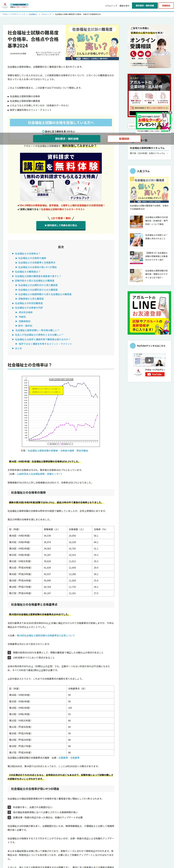
Task: Click the LINE お友達登録 banner
Action: coord(149,313)
